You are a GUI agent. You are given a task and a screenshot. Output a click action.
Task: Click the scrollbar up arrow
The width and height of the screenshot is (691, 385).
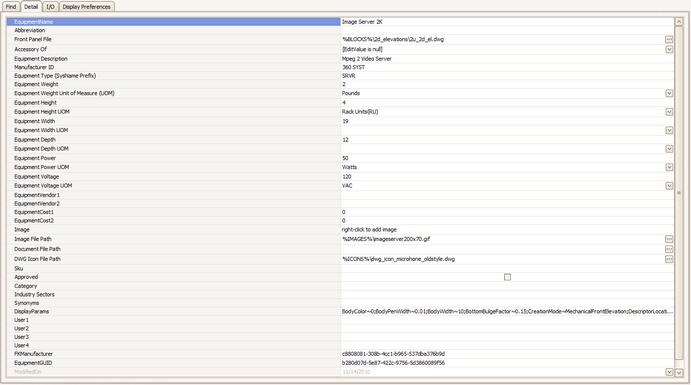[x=679, y=22]
